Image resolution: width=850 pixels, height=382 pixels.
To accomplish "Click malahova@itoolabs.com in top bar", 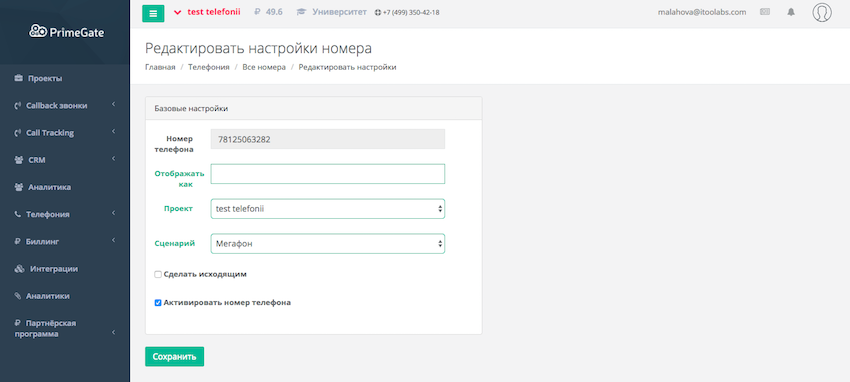I will (702, 12).
